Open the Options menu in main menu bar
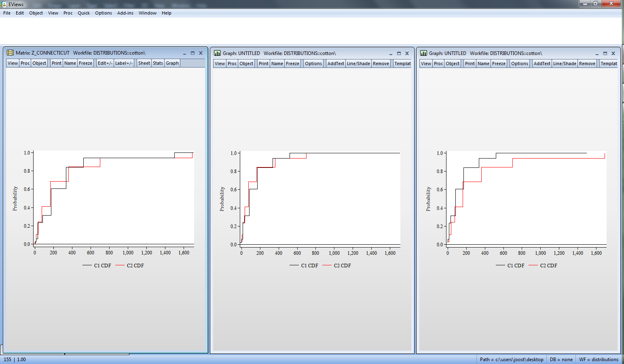Viewport: 624px width, 364px height. tap(104, 13)
